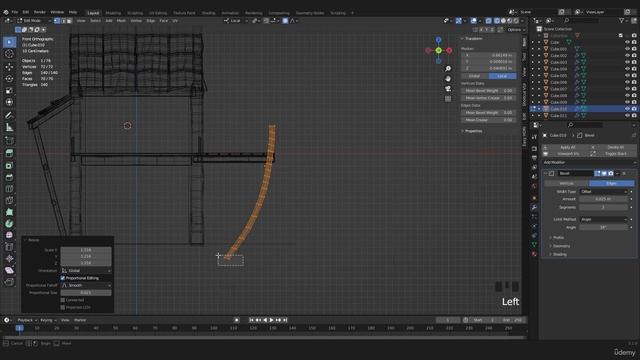Image resolution: width=640 pixels, height=360 pixels.
Task: Select the Scale tool
Action: [x=9, y=90]
